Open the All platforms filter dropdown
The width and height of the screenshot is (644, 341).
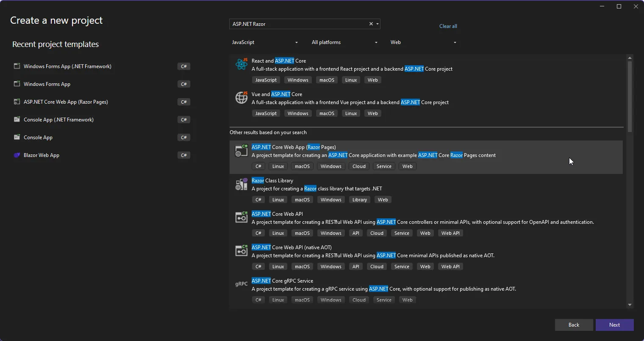click(344, 42)
